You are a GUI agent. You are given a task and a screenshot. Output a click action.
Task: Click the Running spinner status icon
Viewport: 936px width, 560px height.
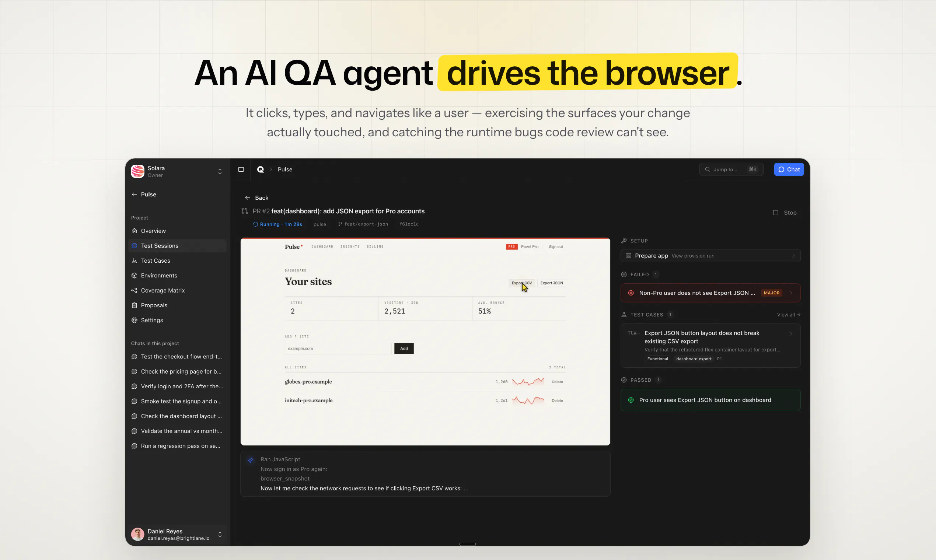coord(255,224)
